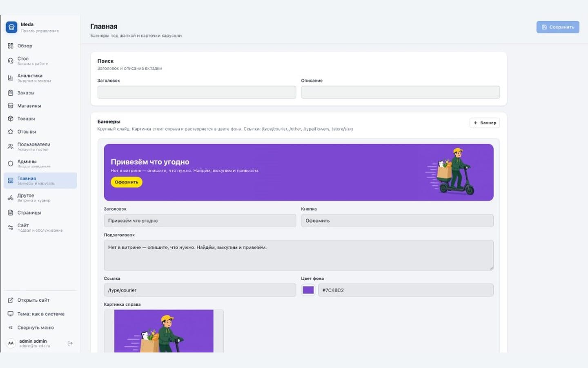The image size is (588, 368).
Task: Click the headset icon next to Стол
Action: 11,61
